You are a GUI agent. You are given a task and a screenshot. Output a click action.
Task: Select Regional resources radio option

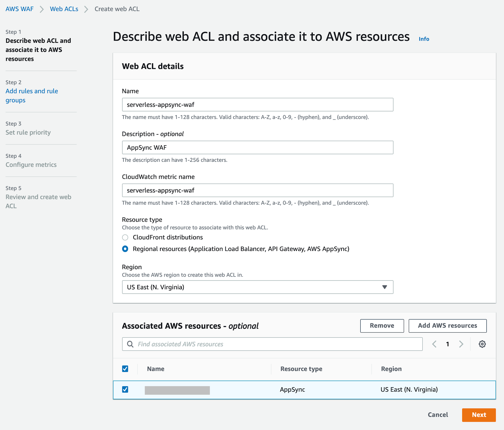point(125,249)
